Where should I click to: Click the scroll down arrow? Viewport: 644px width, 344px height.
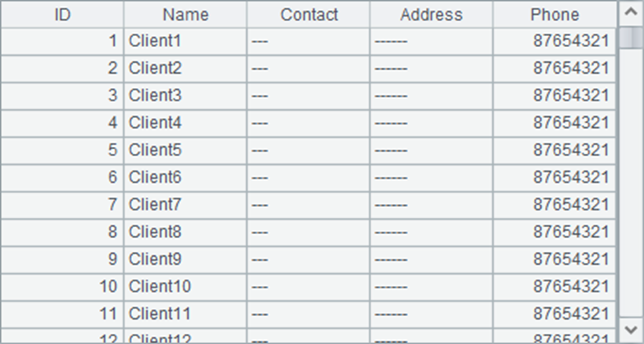(x=631, y=328)
